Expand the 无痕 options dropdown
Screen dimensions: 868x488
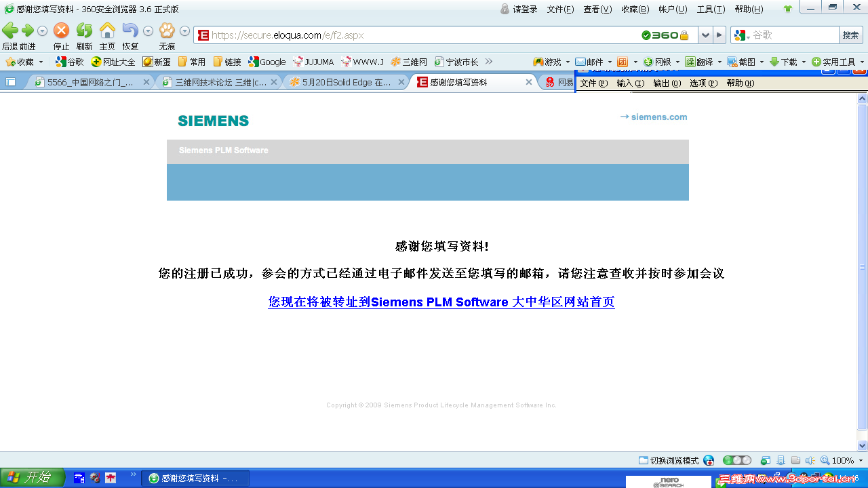pyautogui.click(x=184, y=31)
